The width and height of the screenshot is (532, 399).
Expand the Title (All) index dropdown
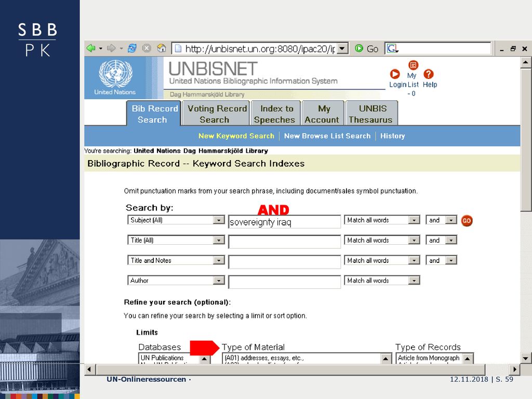[219, 240]
